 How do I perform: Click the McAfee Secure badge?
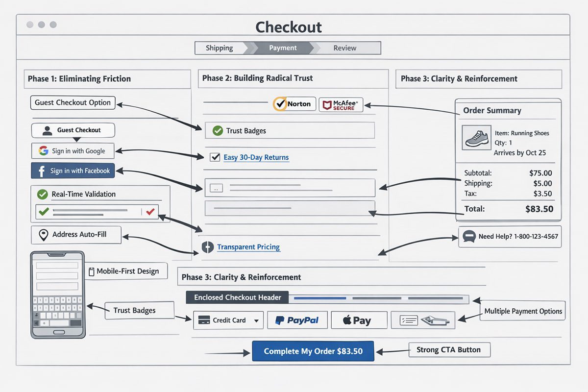(x=341, y=104)
